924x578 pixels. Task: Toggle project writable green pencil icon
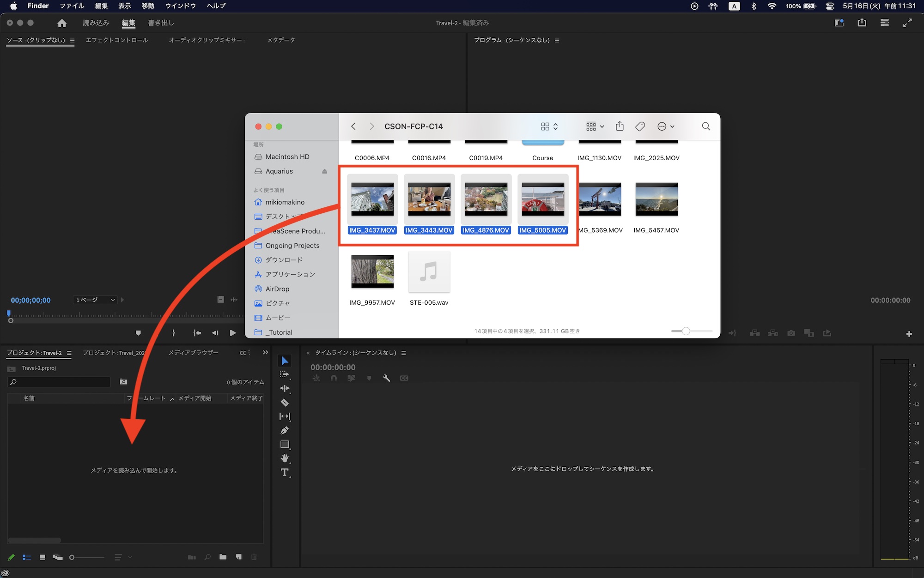tap(12, 557)
